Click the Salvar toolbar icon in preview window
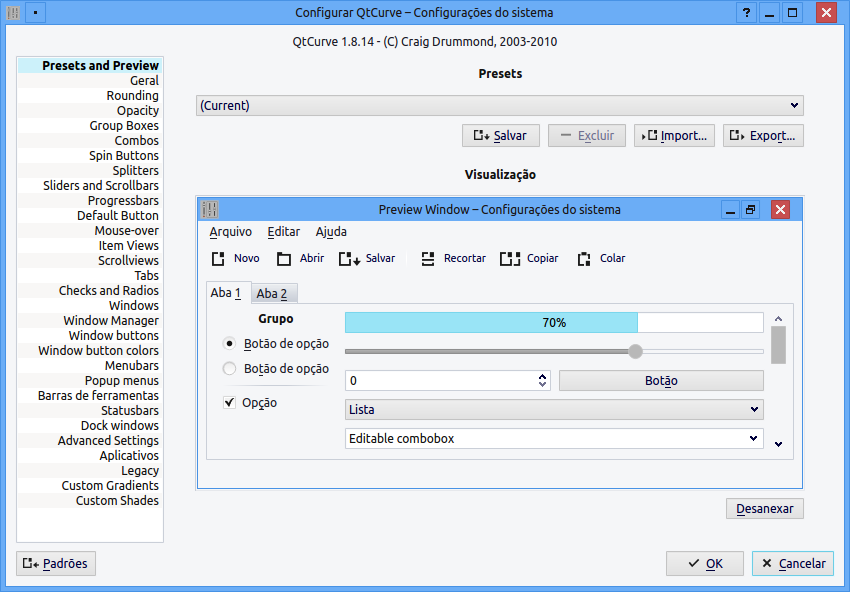This screenshot has width=850, height=592. point(349,259)
